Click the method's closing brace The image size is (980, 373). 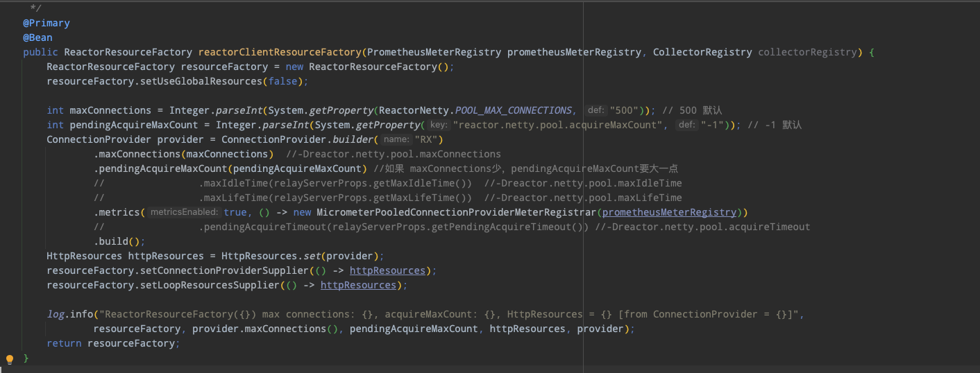26,358
